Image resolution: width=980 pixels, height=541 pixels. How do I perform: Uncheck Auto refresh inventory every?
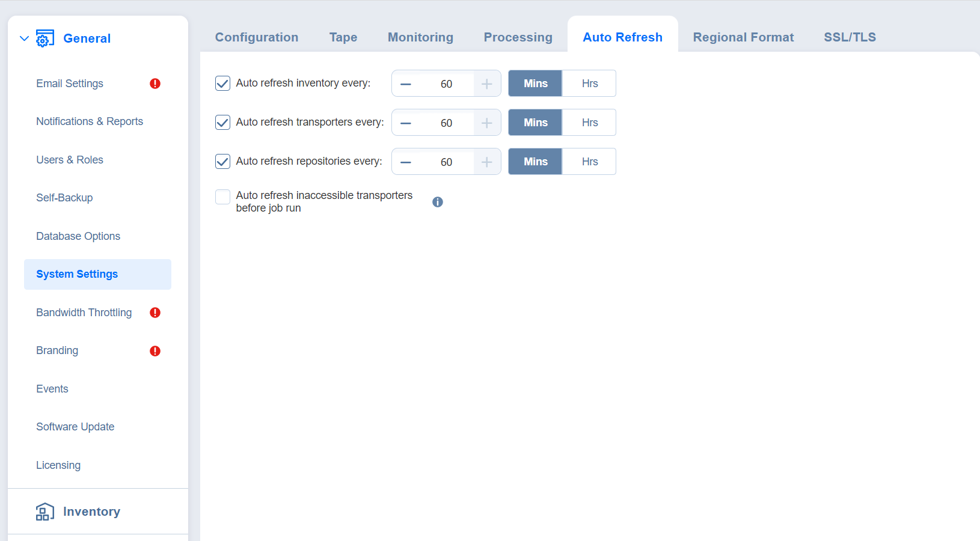pyautogui.click(x=222, y=84)
